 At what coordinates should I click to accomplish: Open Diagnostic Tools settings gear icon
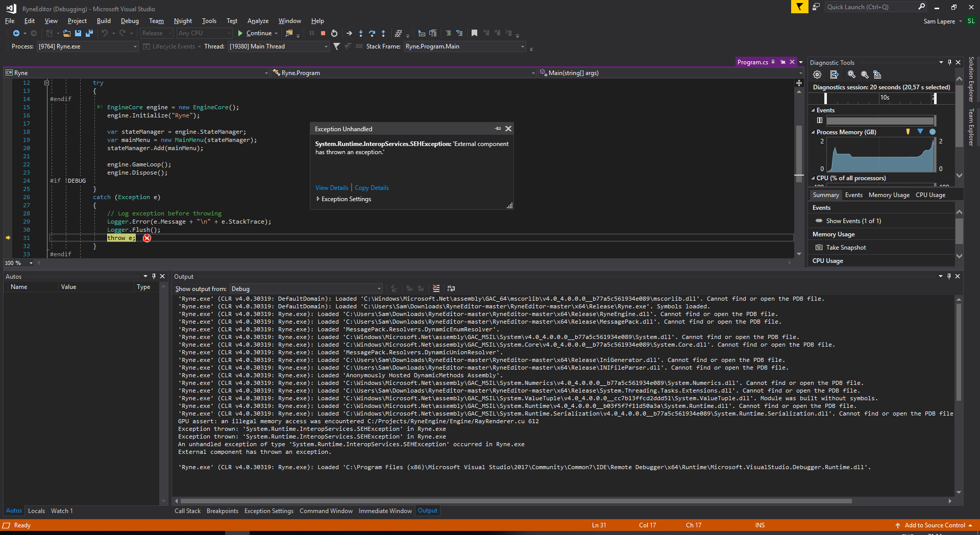click(817, 75)
